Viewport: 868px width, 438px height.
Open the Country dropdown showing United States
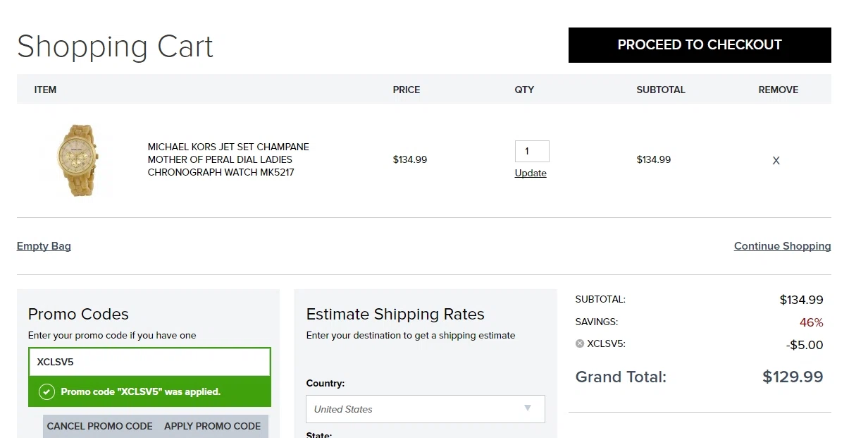point(426,409)
